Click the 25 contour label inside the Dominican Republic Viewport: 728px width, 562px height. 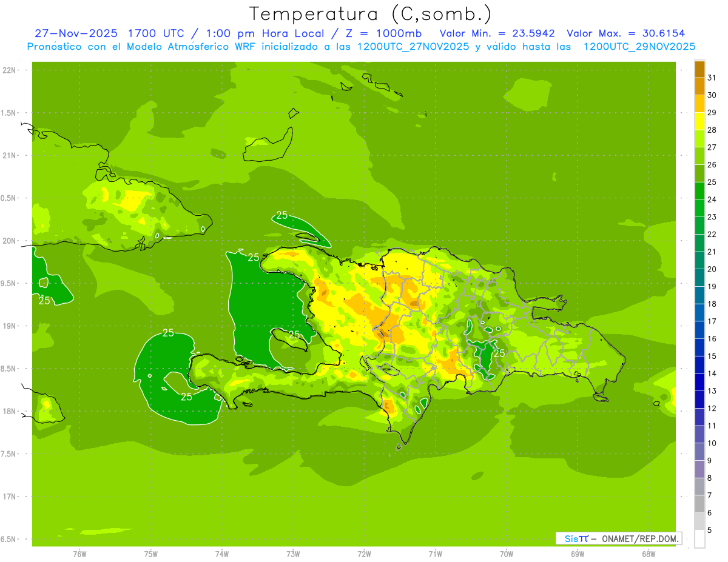(x=500, y=353)
